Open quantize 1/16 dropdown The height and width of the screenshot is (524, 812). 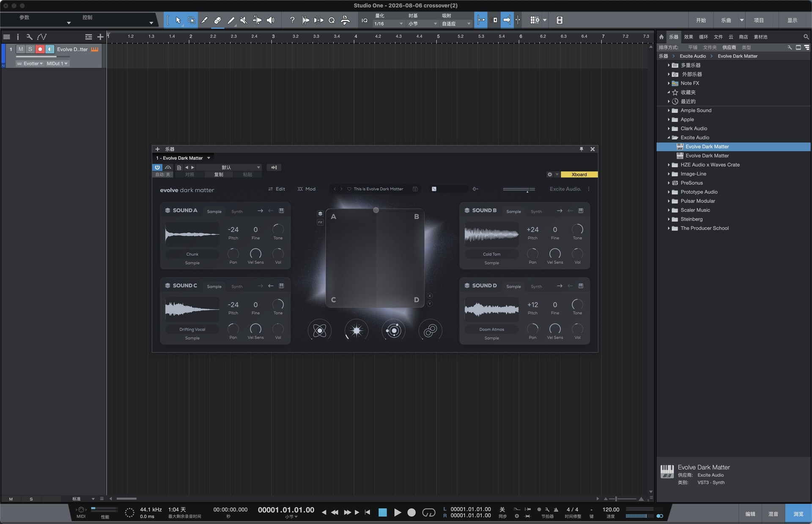[x=389, y=24]
